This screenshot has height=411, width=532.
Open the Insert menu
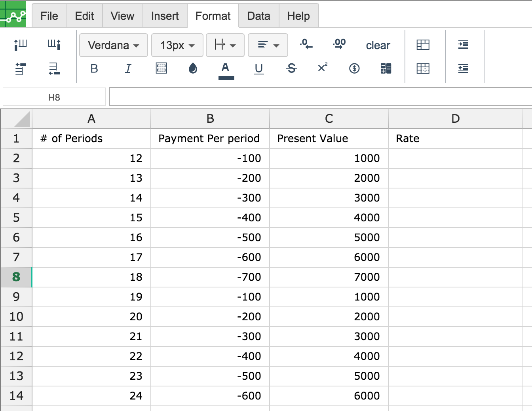coord(165,16)
